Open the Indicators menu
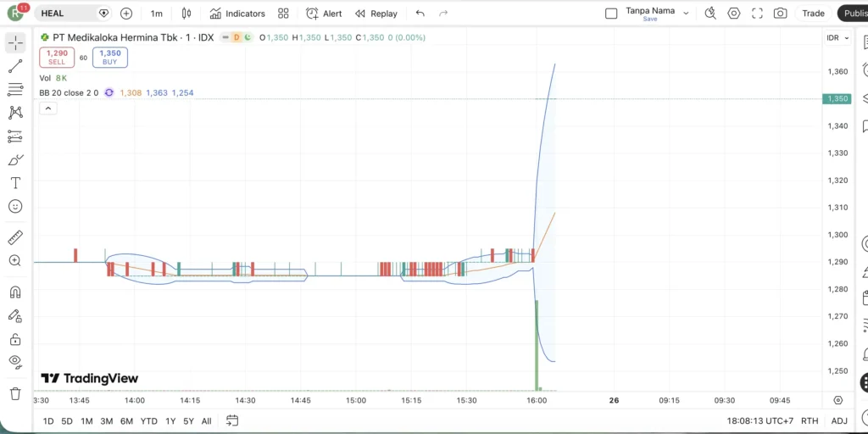868x434 pixels. point(237,14)
